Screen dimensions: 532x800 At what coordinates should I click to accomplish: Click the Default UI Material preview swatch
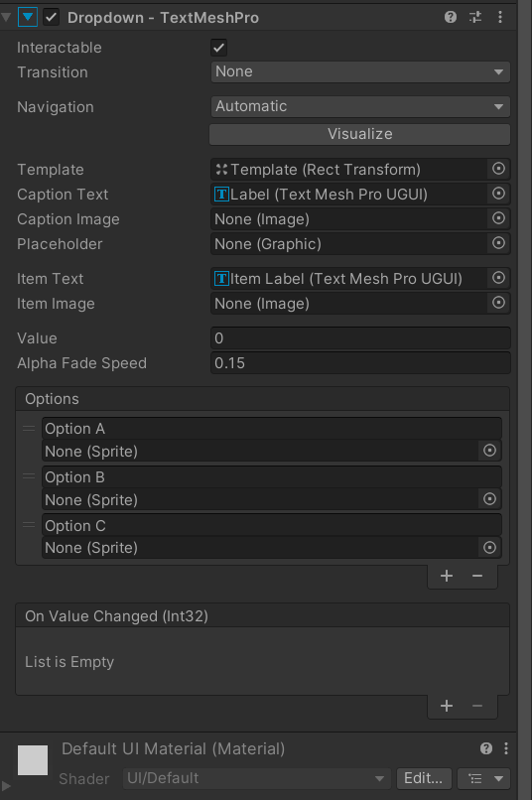(x=33, y=760)
